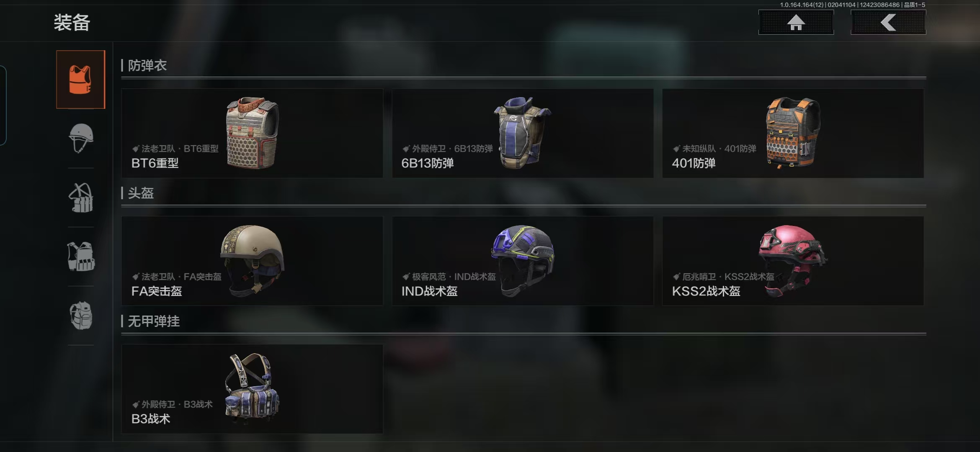Click the 头盔 section header

141,193
